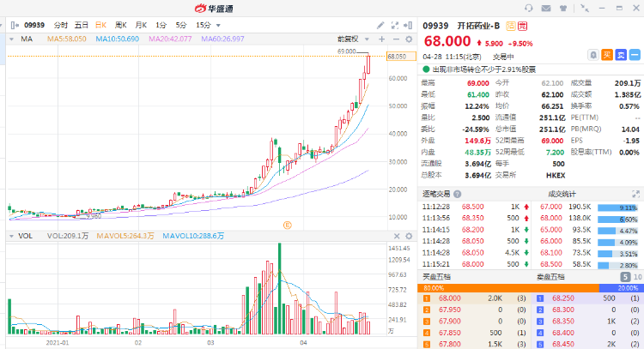The width and height of the screenshot is (644, 349).
Task: Click the 52周最高 value 69.000
Action: 552,141
